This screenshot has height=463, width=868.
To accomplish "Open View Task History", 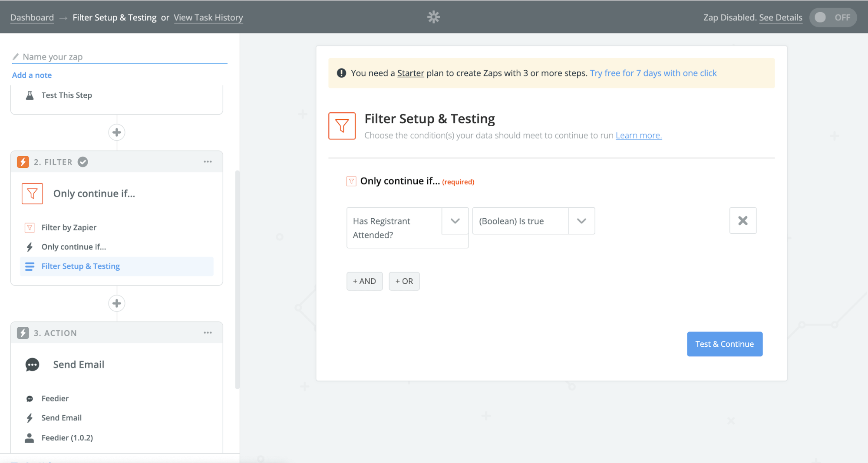I will (x=208, y=17).
